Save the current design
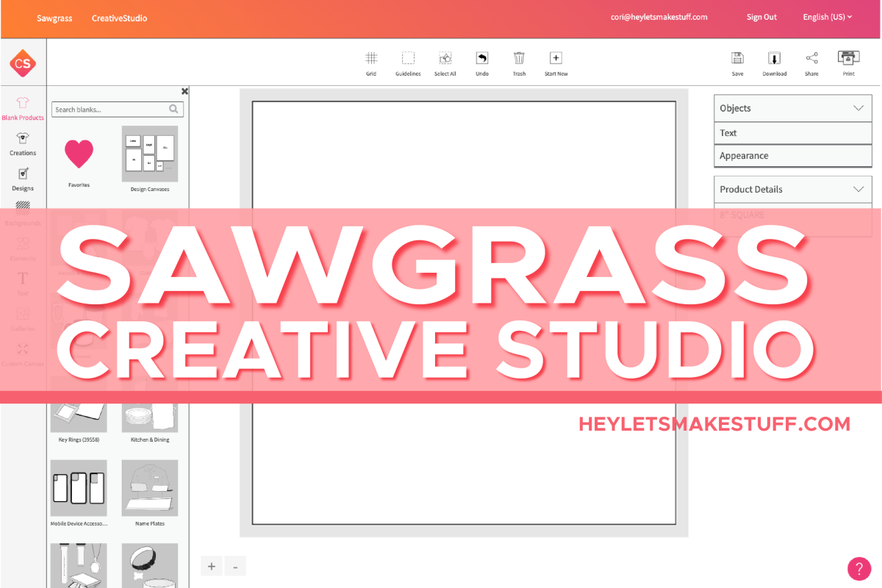 pos(737,63)
